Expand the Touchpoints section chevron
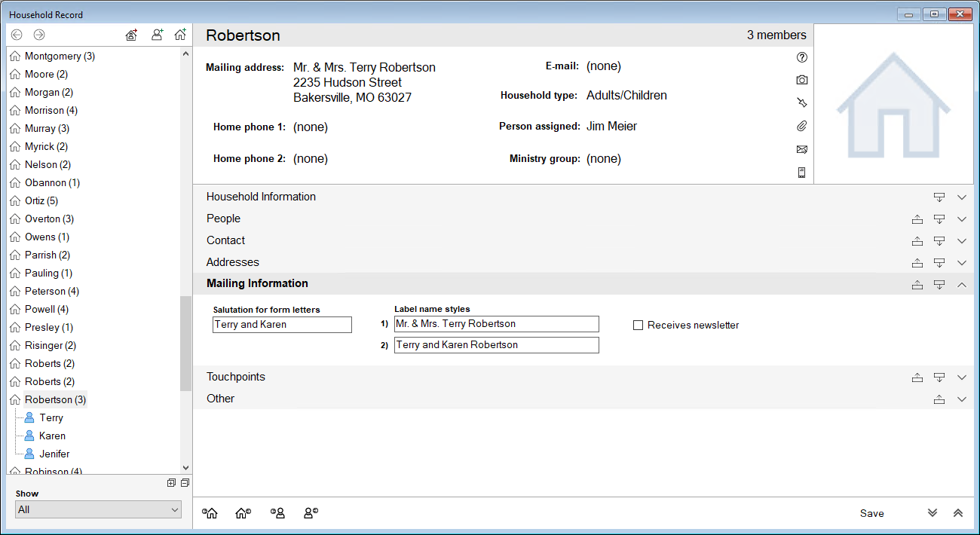The image size is (980, 535). (x=961, y=378)
